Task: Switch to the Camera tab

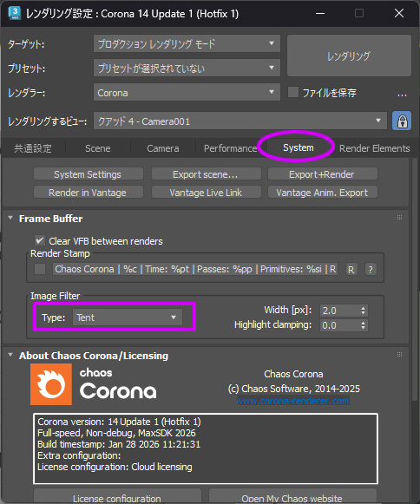Action: [163, 148]
